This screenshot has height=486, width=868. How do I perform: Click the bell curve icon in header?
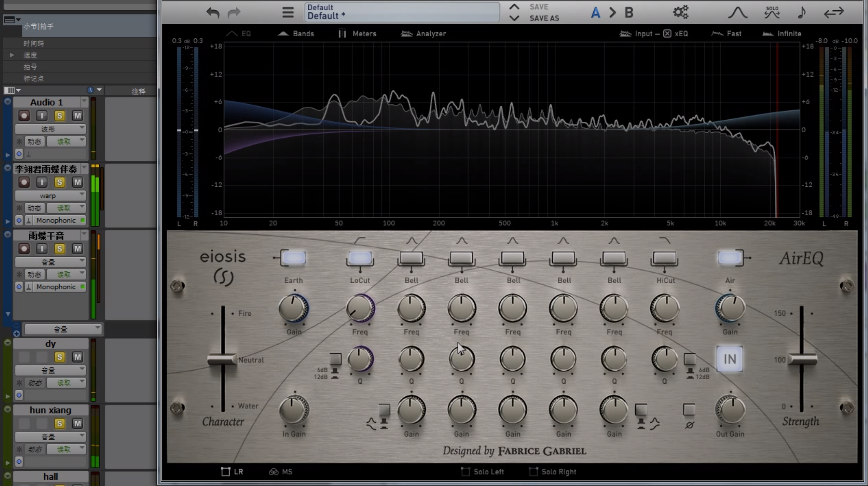tap(737, 13)
